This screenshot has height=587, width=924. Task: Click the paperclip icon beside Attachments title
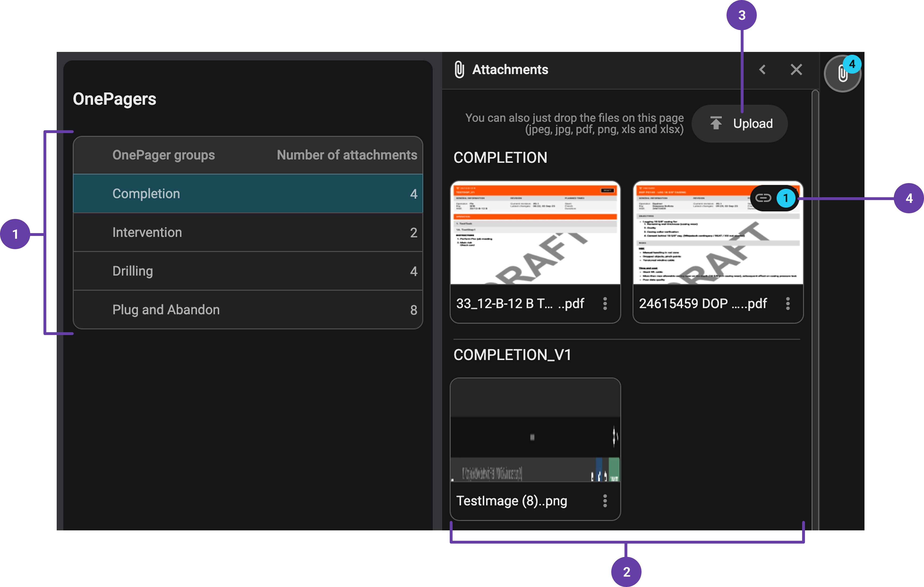pos(459,70)
